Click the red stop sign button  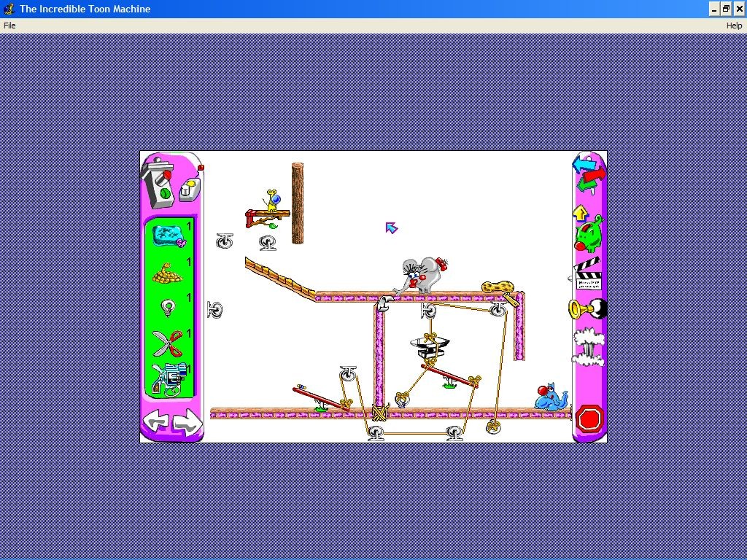click(x=589, y=419)
